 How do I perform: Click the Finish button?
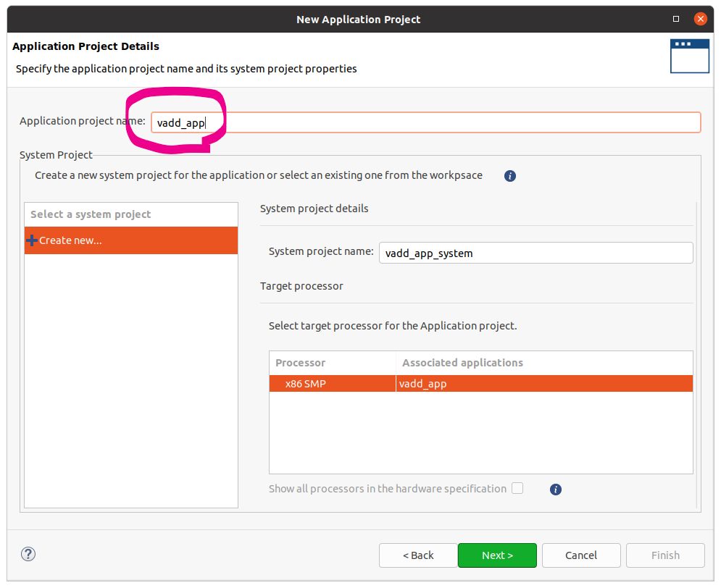pos(665,555)
